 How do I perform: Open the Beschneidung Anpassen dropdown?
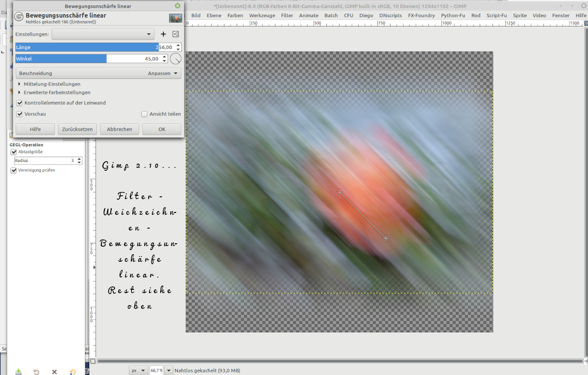click(98, 73)
